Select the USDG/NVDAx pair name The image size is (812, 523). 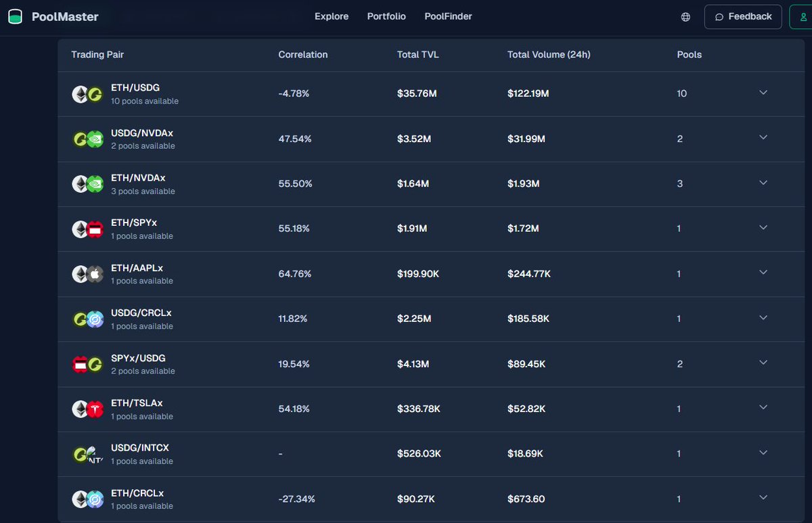pyautogui.click(x=142, y=133)
